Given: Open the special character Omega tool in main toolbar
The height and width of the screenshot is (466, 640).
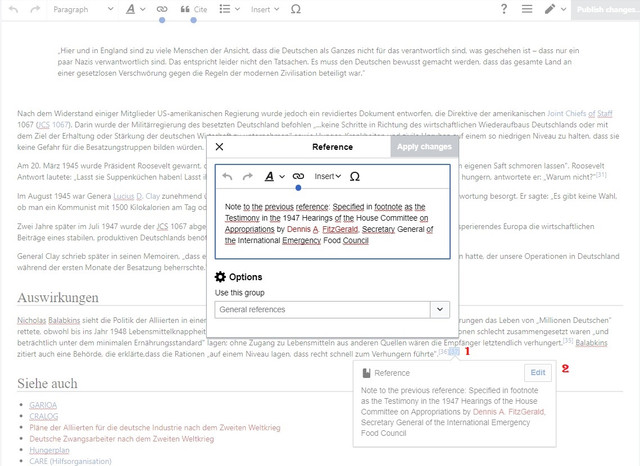Looking at the screenshot, I should (x=296, y=9).
